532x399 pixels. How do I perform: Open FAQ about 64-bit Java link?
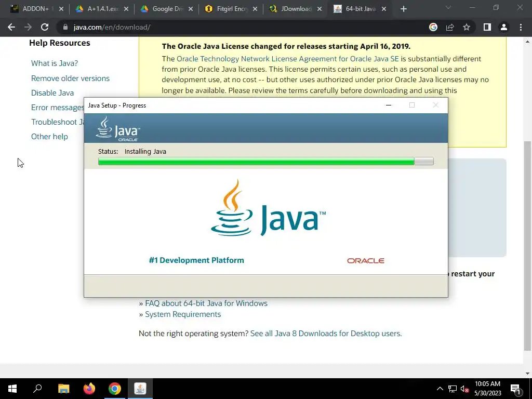(206, 303)
